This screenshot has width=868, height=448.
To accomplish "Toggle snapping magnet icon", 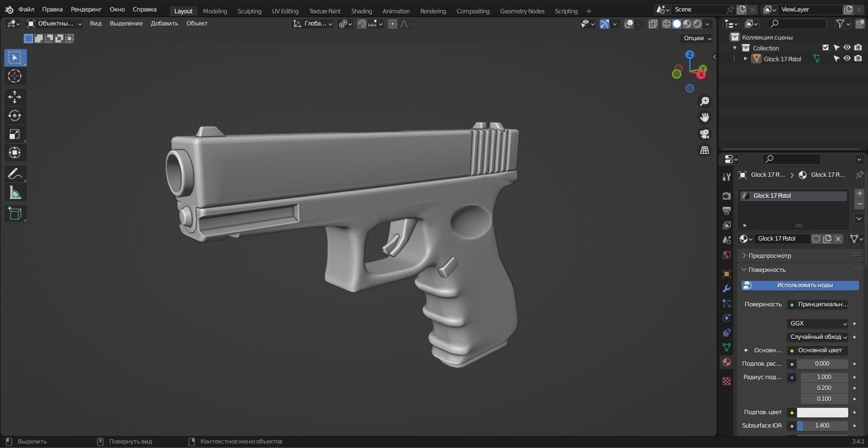I will [362, 24].
